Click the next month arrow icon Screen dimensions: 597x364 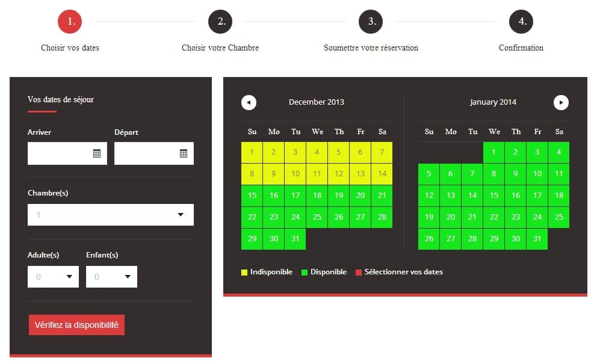561,102
